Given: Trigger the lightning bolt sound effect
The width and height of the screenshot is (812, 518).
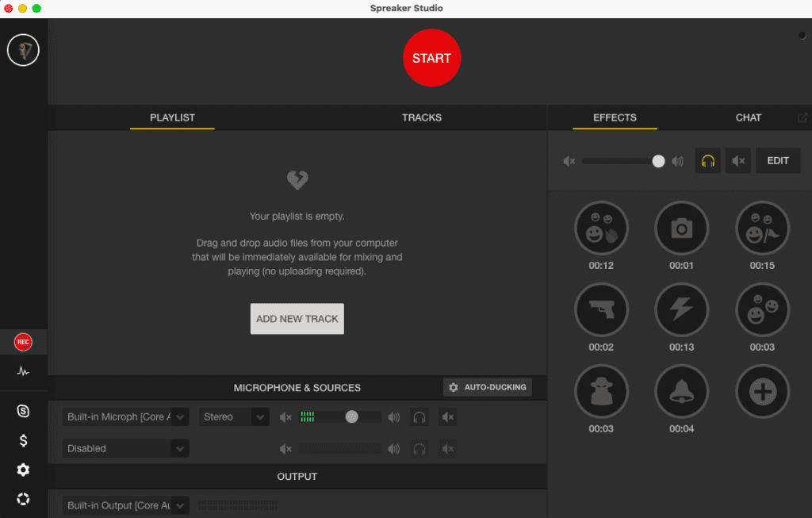Looking at the screenshot, I should coord(682,309).
